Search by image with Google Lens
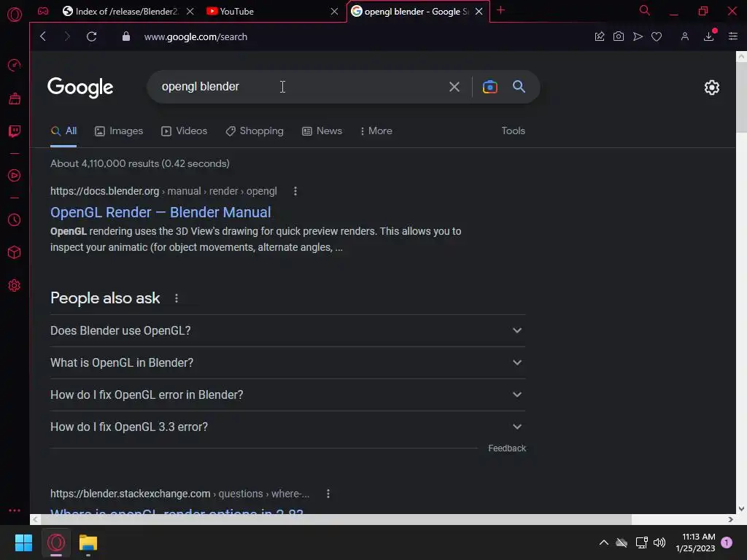 tap(489, 87)
